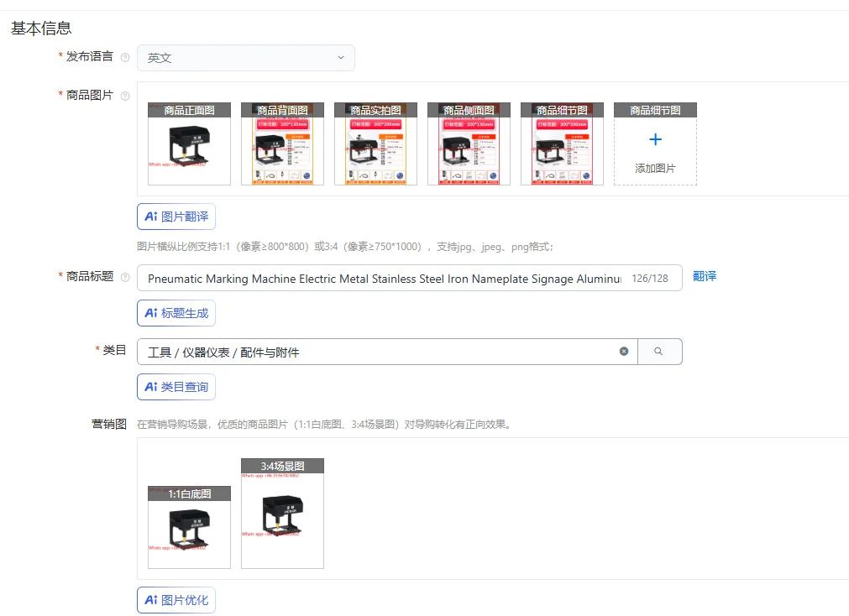The height and width of the screenshot is (616, 849).
Task: Click the plus icon to add image
Action: [x=655, y=139]
